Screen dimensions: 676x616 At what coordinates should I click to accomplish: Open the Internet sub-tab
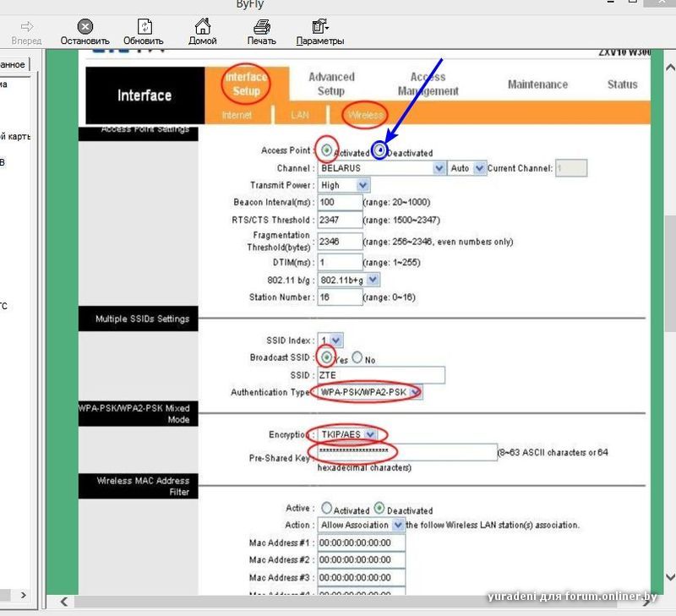237,115
